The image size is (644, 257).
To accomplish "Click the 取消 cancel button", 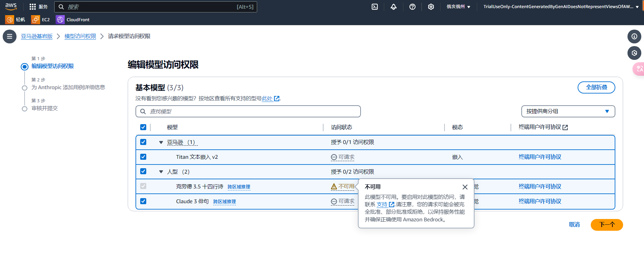I will pyautogui.click(x=575, y=225).
